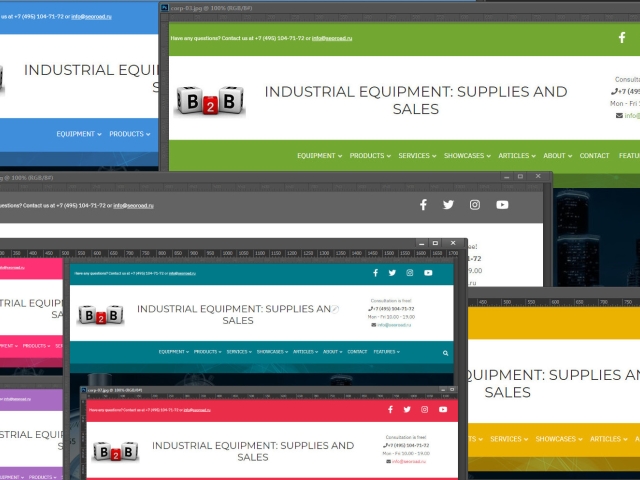Viewport: 640px width, 480px height.
Task: Expand the ARTICLES dropdown in the teal menu
Action: (305, 352)
